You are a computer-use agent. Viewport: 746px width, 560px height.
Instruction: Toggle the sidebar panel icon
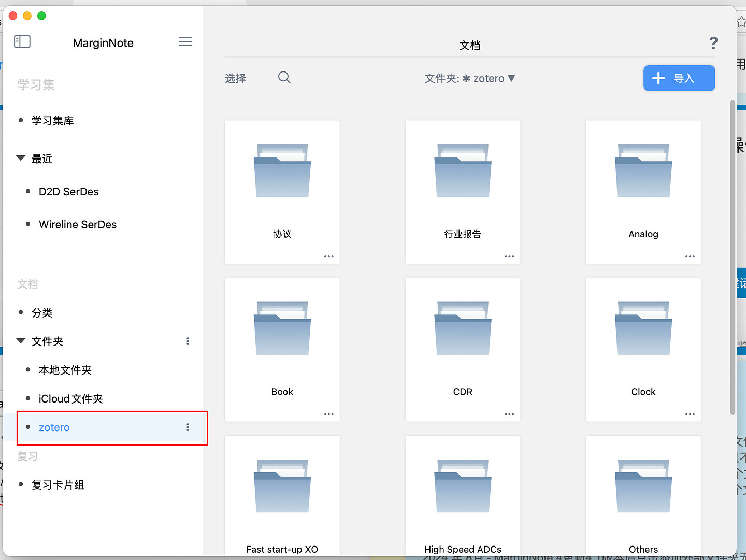pyautogui.click(x=22, y=41)
